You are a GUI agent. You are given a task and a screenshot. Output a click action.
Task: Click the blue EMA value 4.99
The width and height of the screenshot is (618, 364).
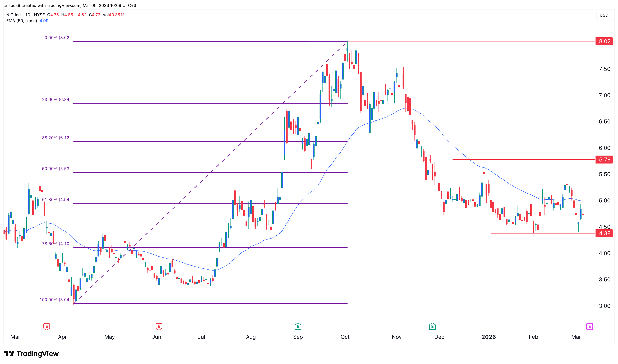tap(44, 21)
